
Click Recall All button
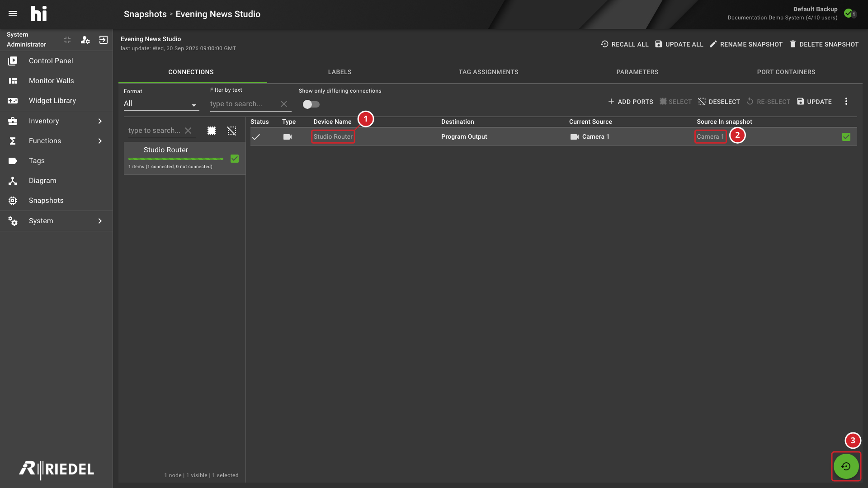pos(624,44)
